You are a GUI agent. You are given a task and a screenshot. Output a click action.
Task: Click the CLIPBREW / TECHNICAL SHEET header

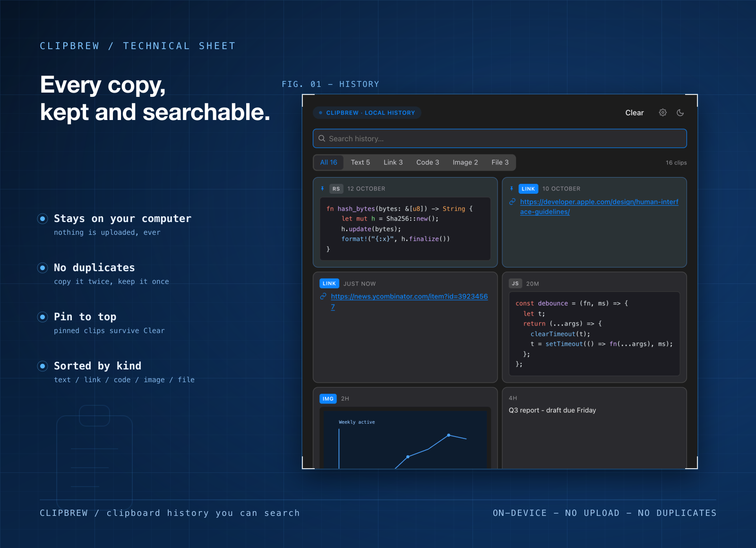[137, 46]
